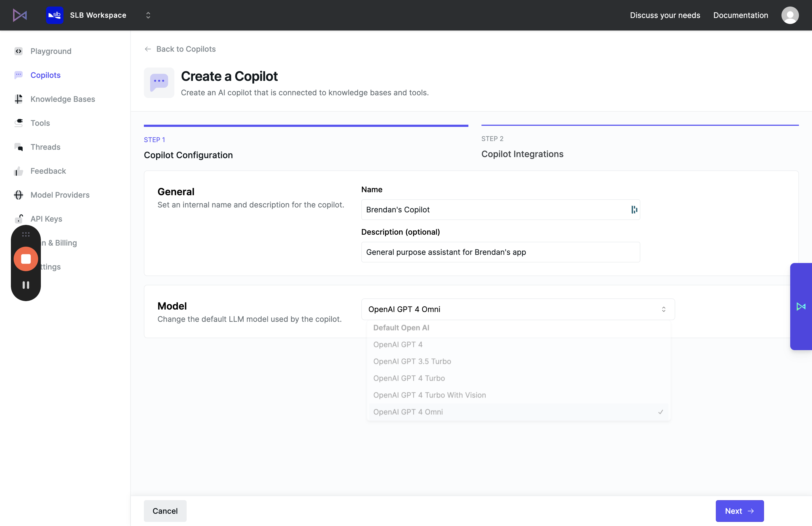Screen dimensions: 812x526
Task: Pause the screen recording
Action: [x=26, y=285]
